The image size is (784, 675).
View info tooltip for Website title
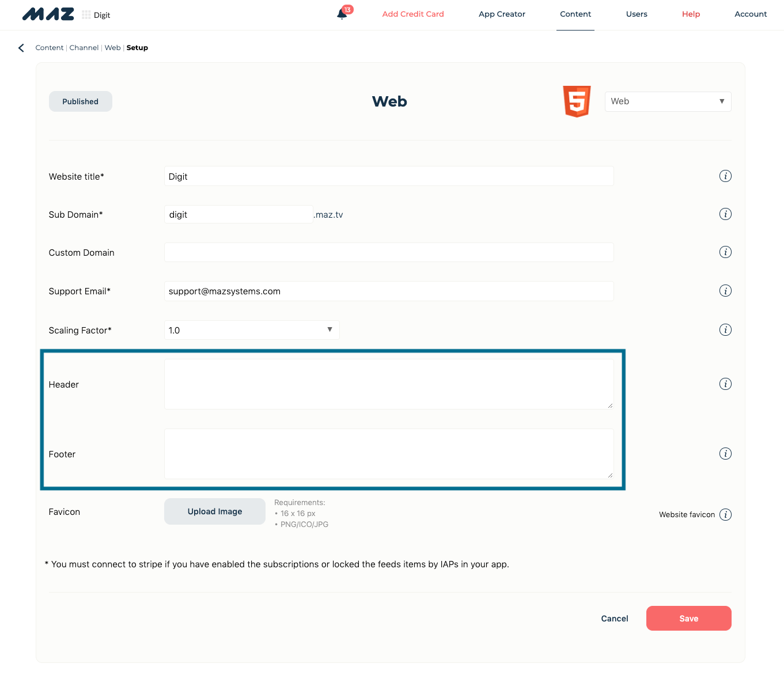(x=725, y=176)
